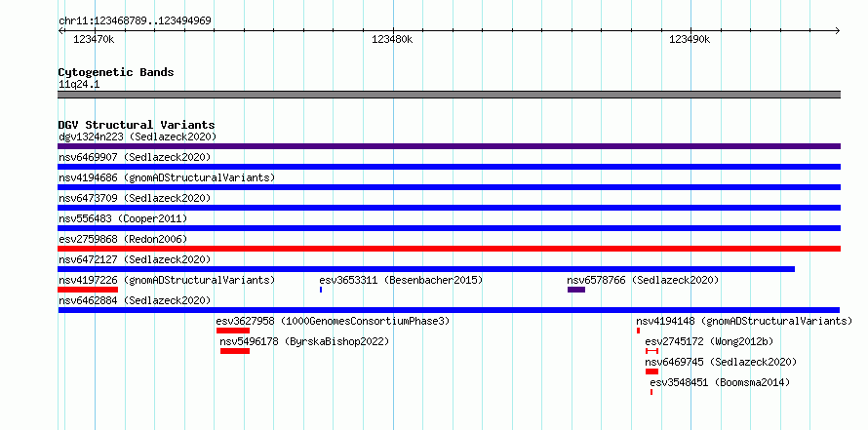Click the 123470k ruler label
868x430 pixels.
point(94,39)
